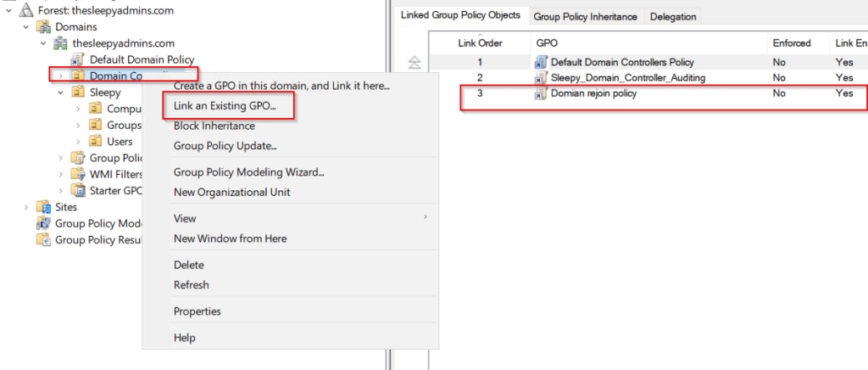Image resolution: width=868 pixels, height=370 pixels.
Task: Click the move link to top arrow
Action: coord(415,63)
